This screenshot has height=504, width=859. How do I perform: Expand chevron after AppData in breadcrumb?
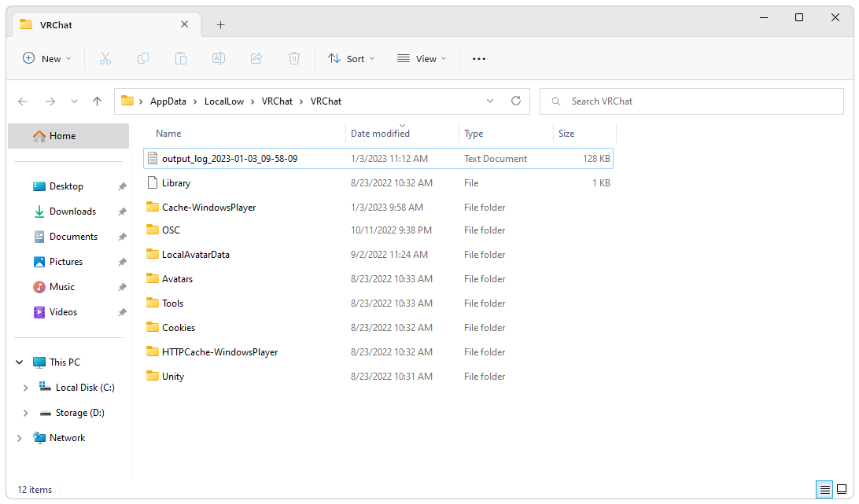(195, 101)
